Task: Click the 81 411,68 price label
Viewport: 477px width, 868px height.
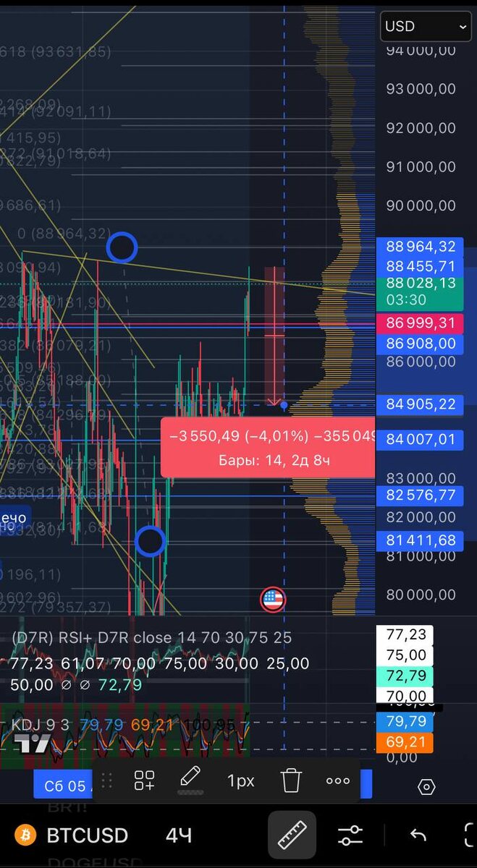Action: click(421, 540)
